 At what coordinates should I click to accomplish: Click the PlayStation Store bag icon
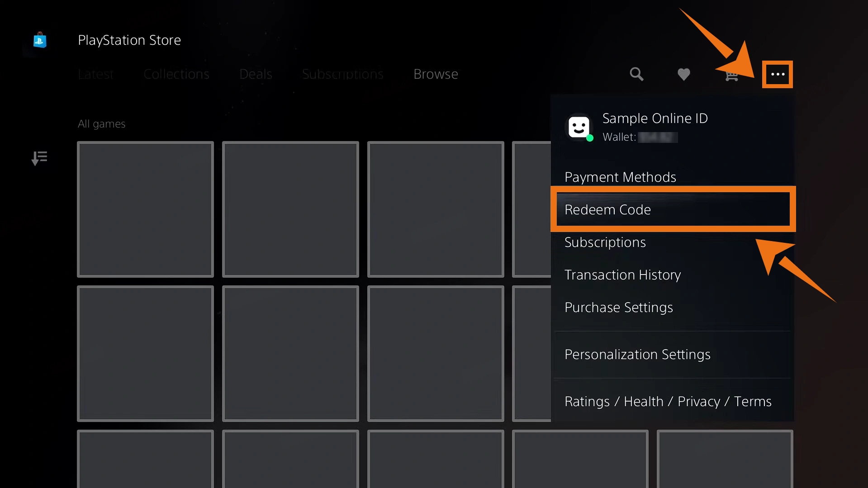40,40
